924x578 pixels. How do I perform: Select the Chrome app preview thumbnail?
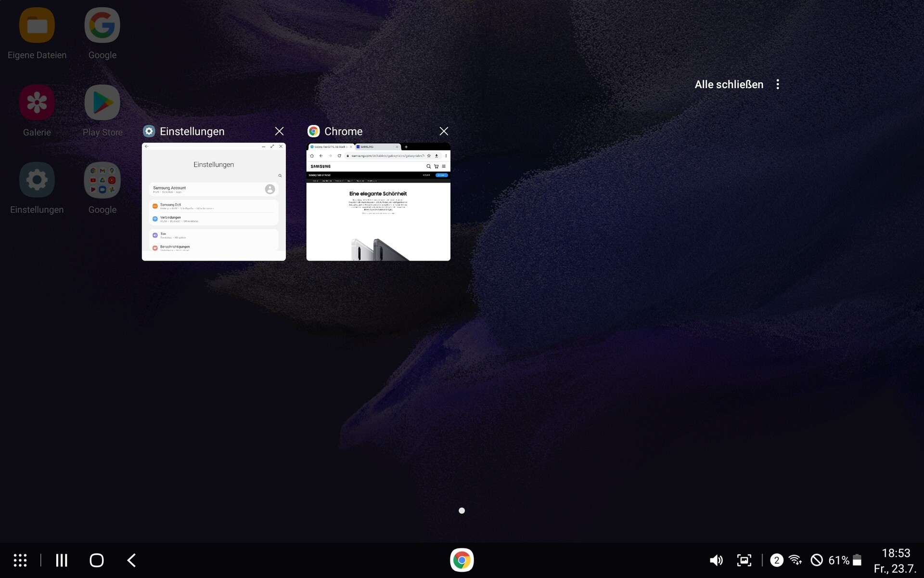(378, 202)
